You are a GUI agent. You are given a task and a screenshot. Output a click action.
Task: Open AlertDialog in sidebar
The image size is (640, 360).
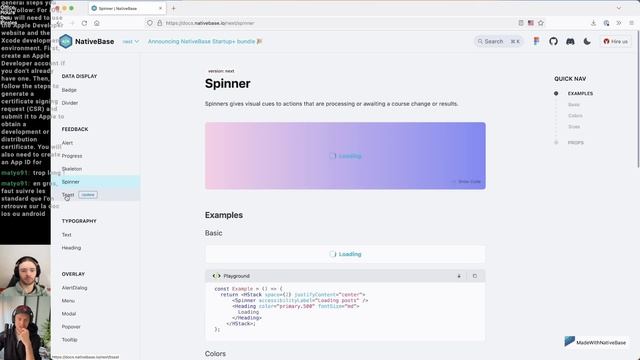coord(74,288)
